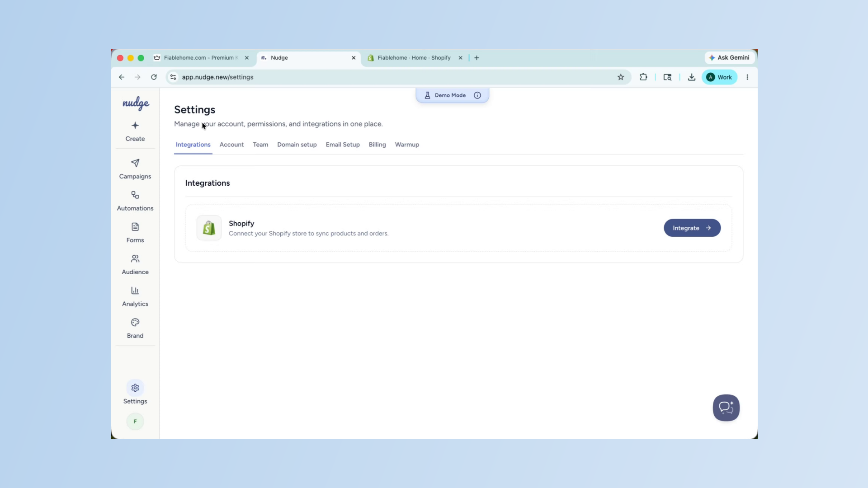View Analytics in the sidebar
This screenshot has height=488, width=868.
[135, 296]
